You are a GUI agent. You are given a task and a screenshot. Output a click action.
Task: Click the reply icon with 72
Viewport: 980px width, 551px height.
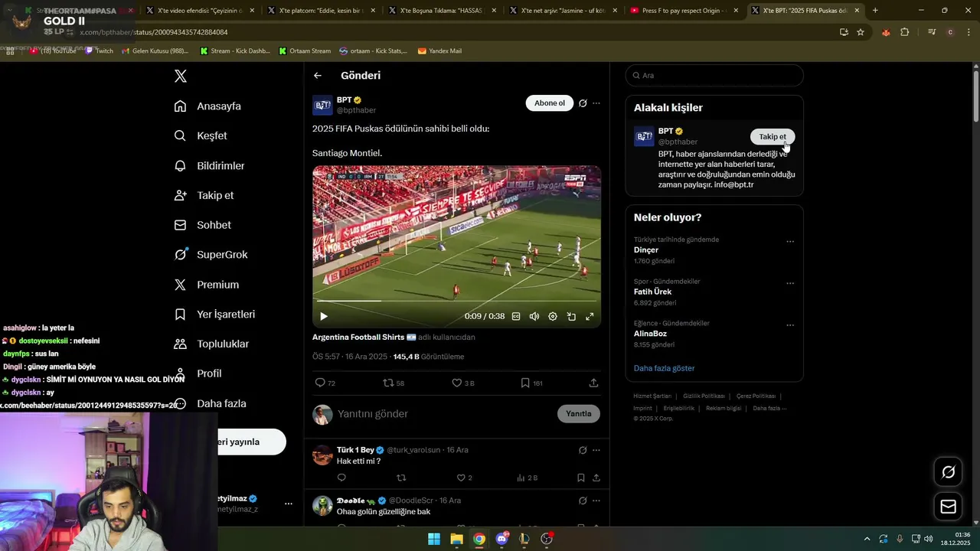(325, 383)
